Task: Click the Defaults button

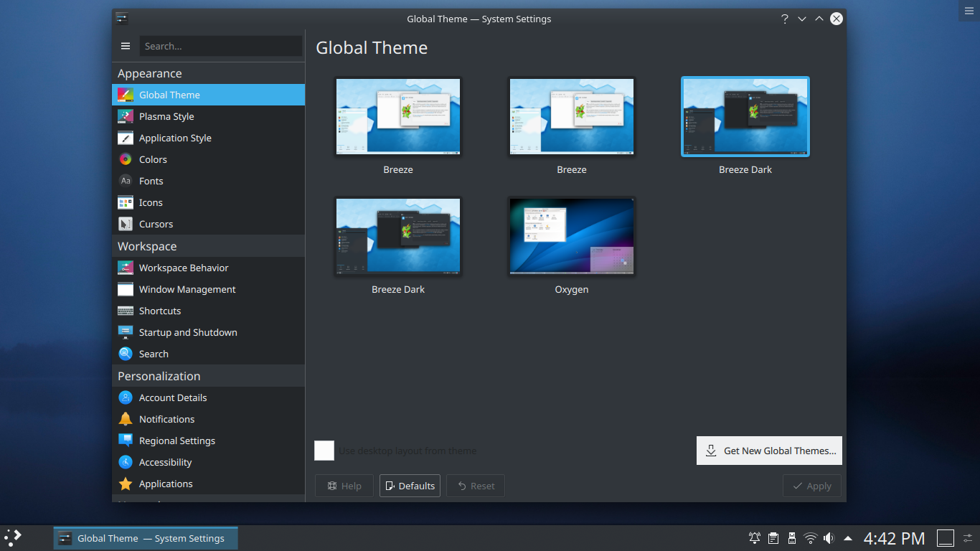Action: click(410, 486)
